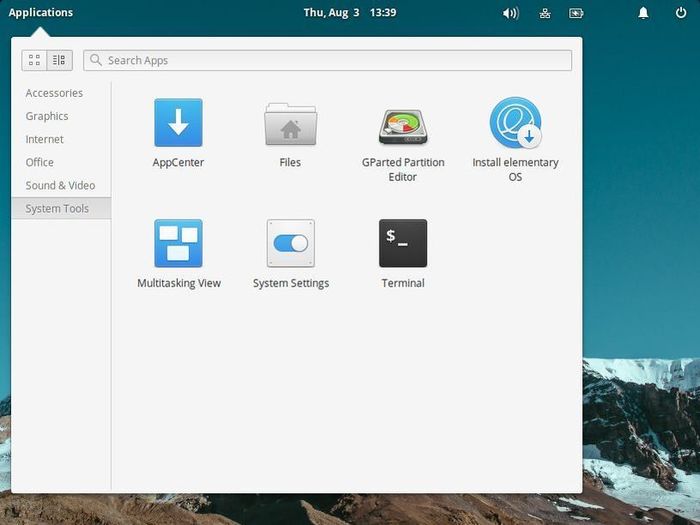The height and width of the screenshot is (525, 700).
Task: Open the AppCenter app icon
Action: pos(178,123)
